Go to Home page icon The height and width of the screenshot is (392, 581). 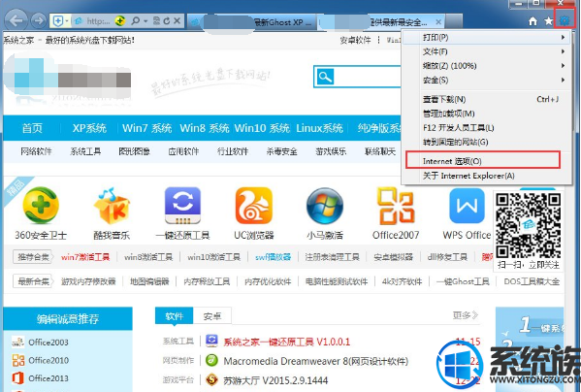click(533, 21)
